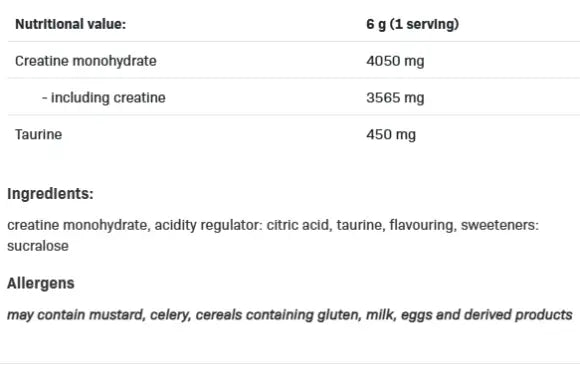Click the 'Nutritional value:' header text
The width and height of the screenshot is (580, 386).
70,24
